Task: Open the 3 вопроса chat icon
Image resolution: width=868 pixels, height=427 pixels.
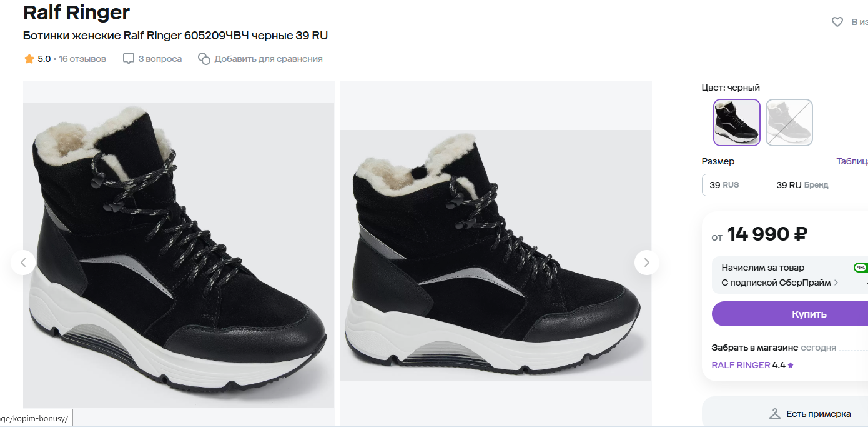Action: point(129,59)
